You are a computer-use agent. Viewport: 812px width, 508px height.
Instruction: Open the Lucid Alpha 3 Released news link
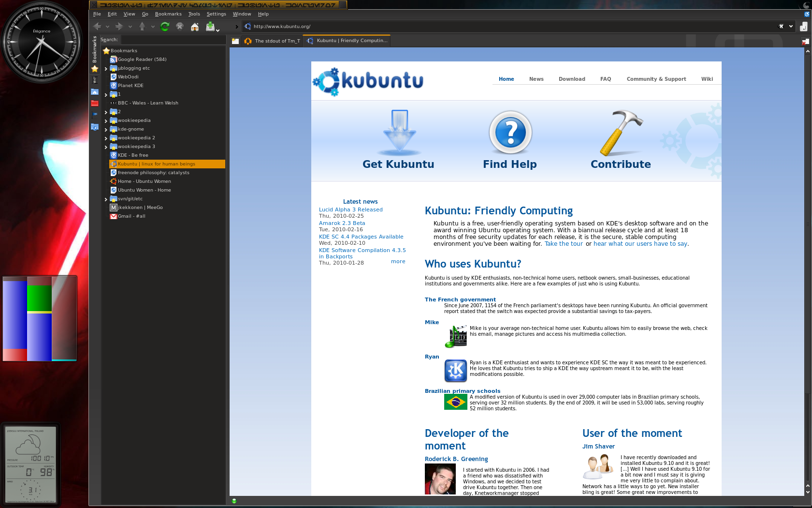350,210
